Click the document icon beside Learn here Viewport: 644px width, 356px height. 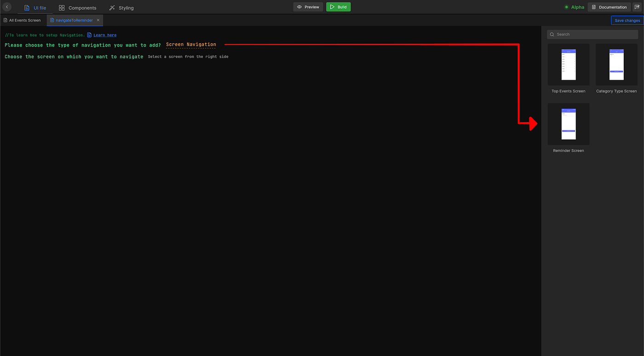pos(89,35)
